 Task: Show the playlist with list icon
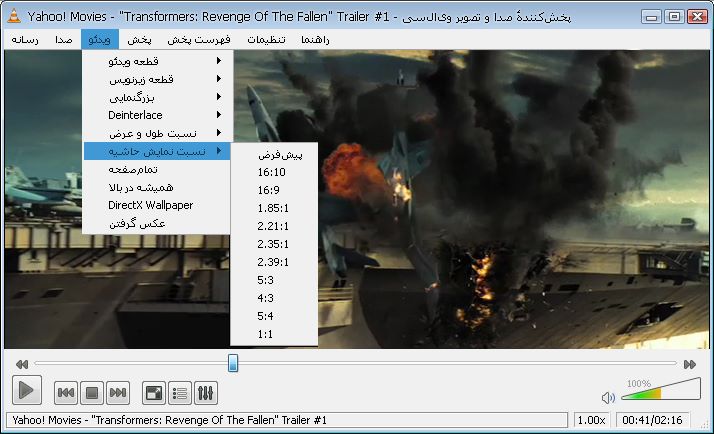pyautogui.click(x=180, y=393)
